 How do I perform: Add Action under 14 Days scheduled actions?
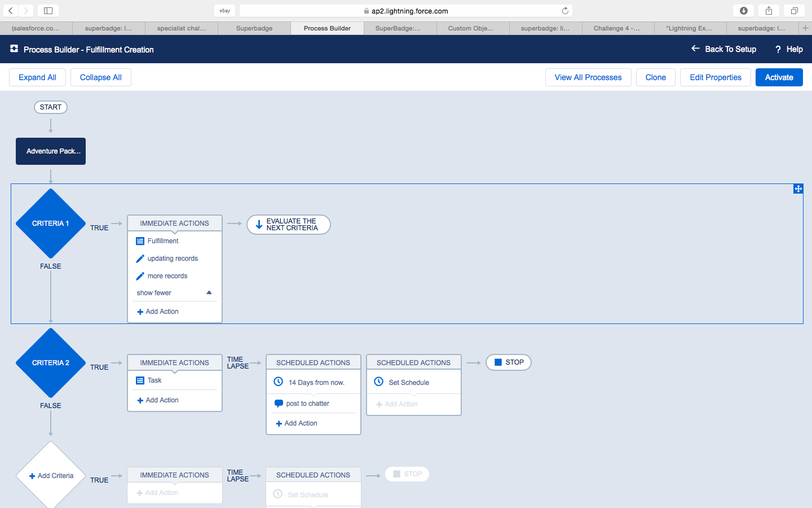[297, 423]
